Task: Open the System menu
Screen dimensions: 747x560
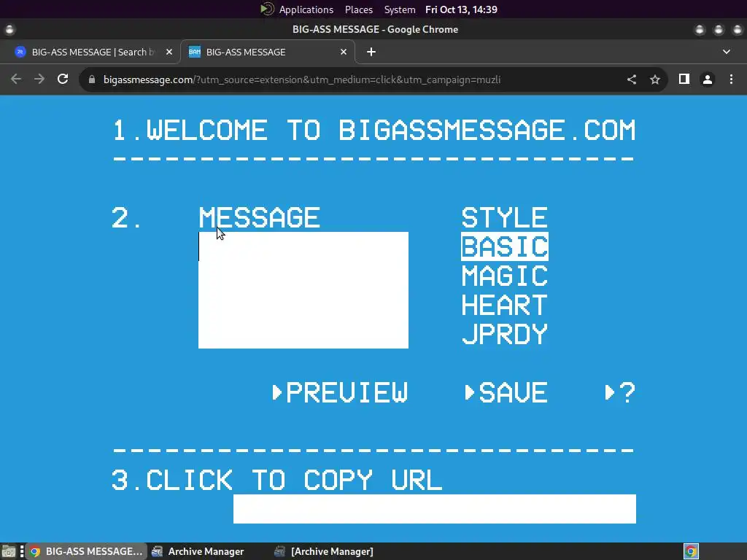Action: click(400, 9)
